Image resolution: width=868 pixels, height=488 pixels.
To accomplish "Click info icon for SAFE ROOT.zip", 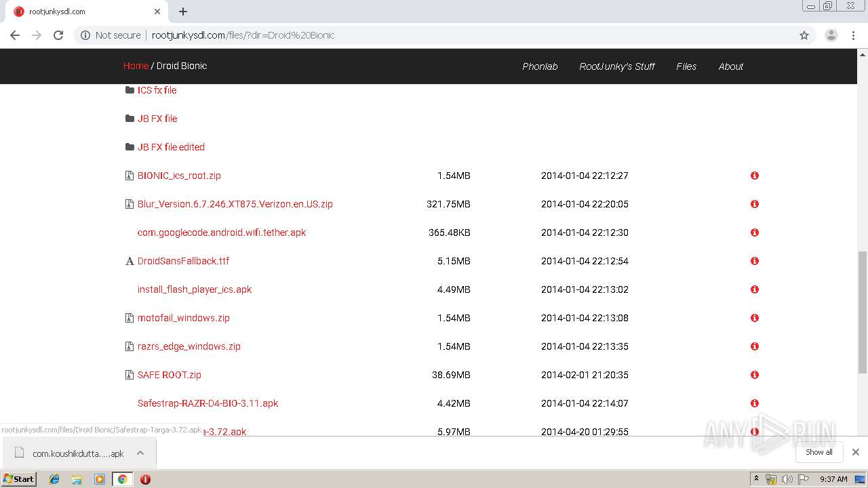I will 754,375.
